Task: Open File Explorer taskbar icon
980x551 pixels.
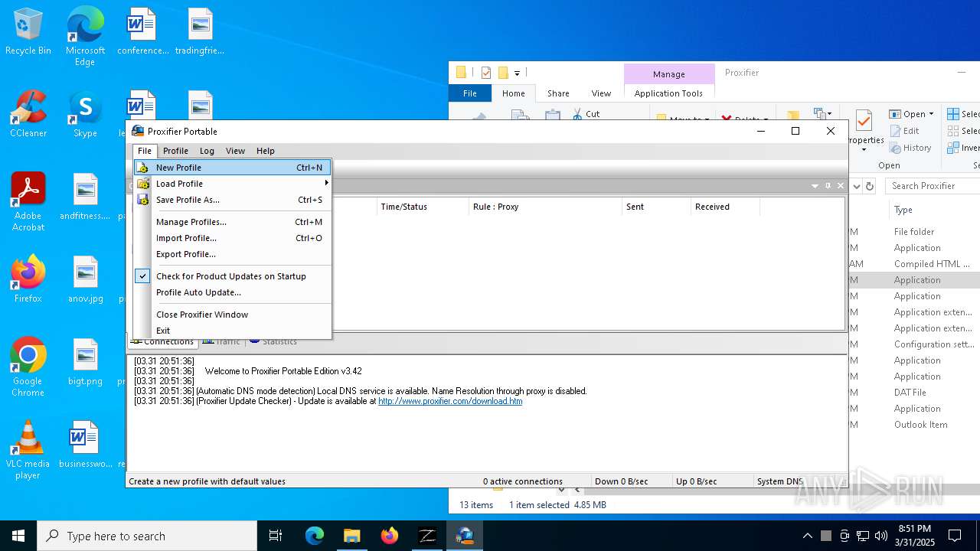Action: (351, 536)
